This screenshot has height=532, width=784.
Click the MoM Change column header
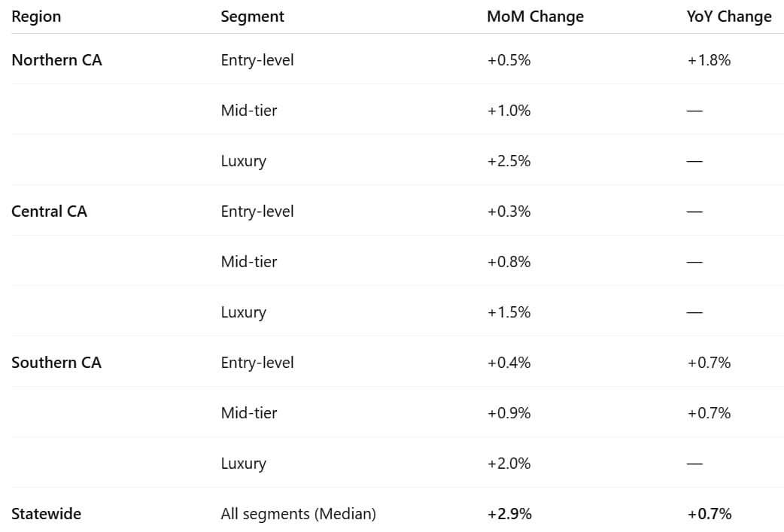point(535,17)
